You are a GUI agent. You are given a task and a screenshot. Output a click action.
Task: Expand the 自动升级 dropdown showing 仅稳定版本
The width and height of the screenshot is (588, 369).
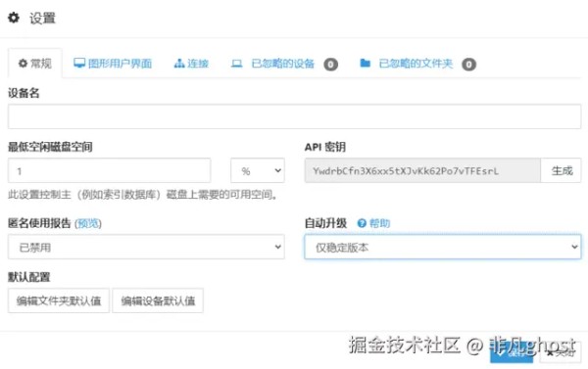click(443, 247)
